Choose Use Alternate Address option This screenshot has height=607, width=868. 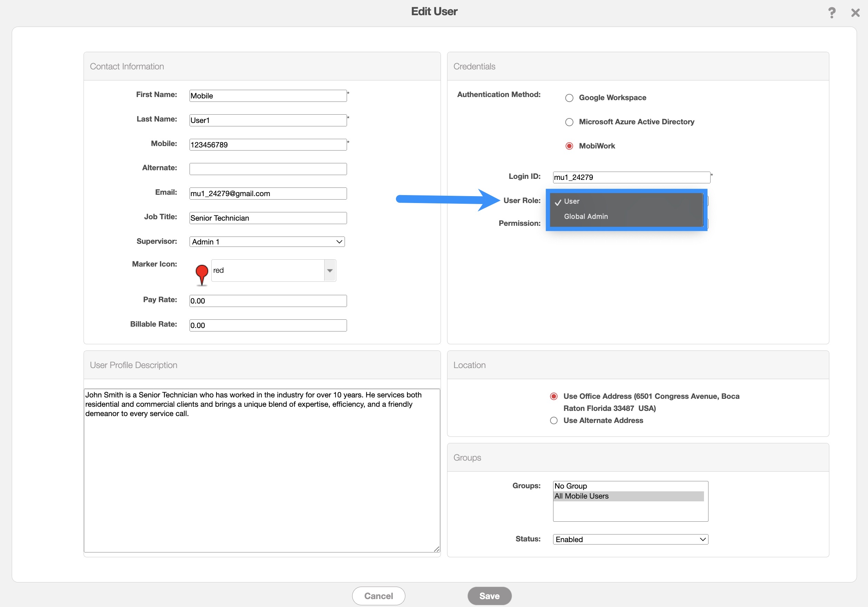(553, 421)
